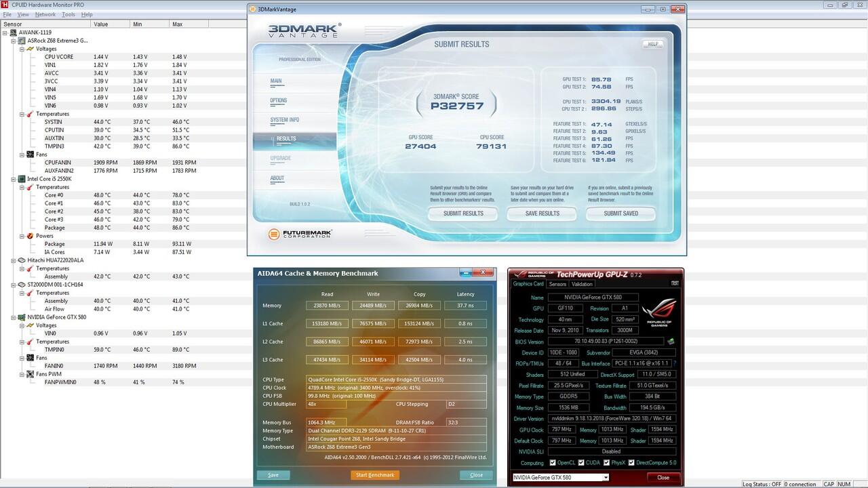Collapse the ST2000DM 001-1CH164 node
The width and height of the screenshot is (868, 488).
pos(14,285)
